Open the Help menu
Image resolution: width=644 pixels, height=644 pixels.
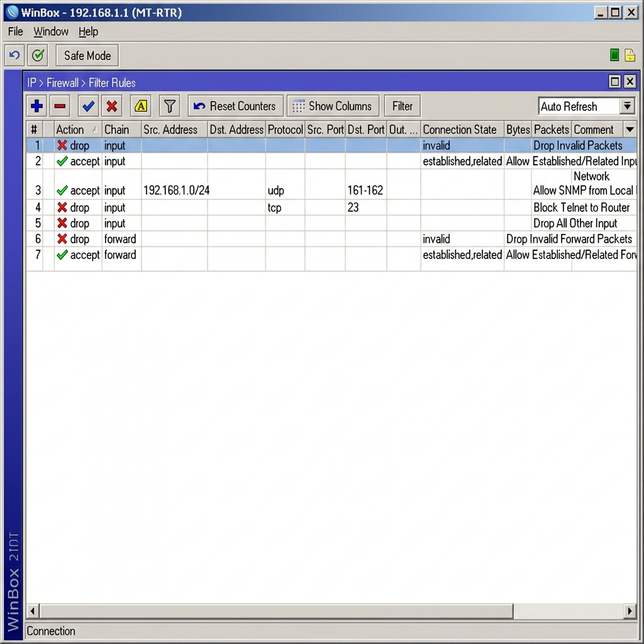(88, 31)
